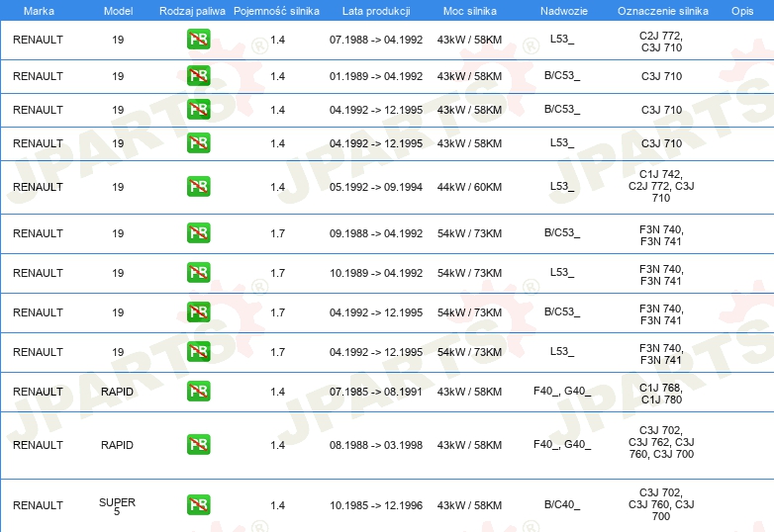Image resolution: width=774 pixels, height=532 pixels.
Task: Select the date range 10.1989 -> 04.1992
Action: [376, 273]
